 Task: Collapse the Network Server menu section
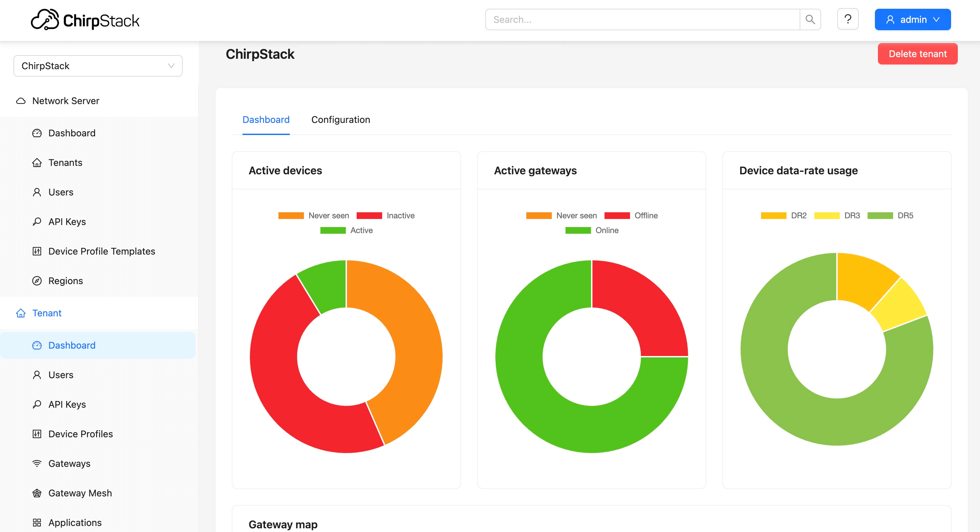click(x=65, y=101)
